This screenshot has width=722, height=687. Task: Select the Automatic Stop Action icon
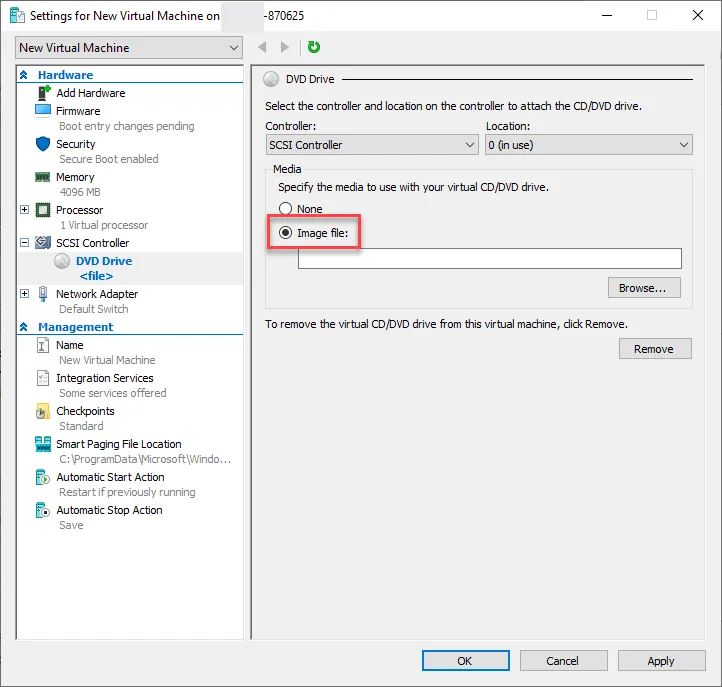42,510
